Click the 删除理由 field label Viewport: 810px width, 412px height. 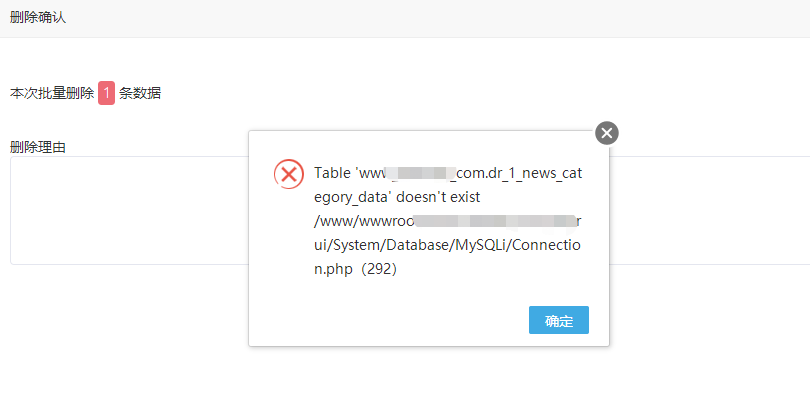[x=38, y=147]
